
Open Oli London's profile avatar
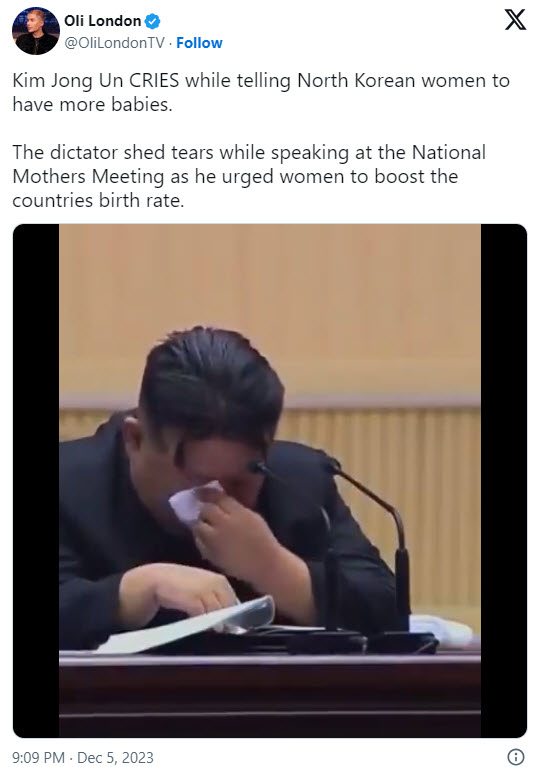tap(36, 31)
